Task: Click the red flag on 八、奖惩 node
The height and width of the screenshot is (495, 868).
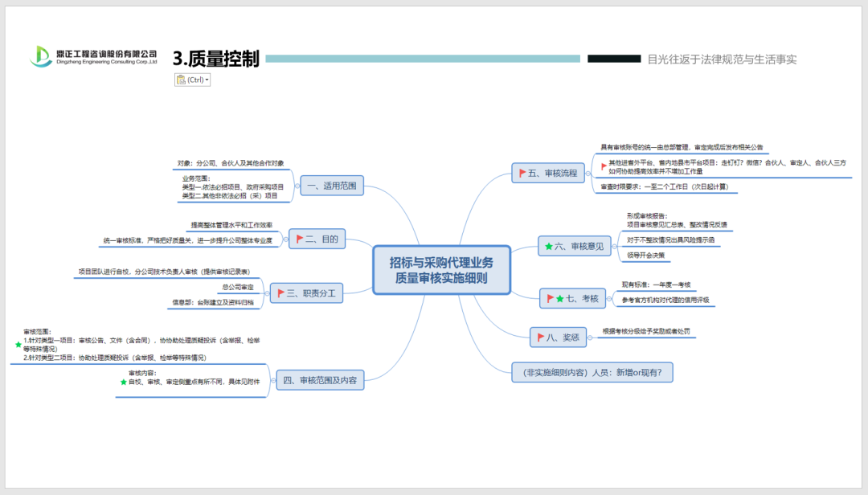Action: (x=540, y=337)
